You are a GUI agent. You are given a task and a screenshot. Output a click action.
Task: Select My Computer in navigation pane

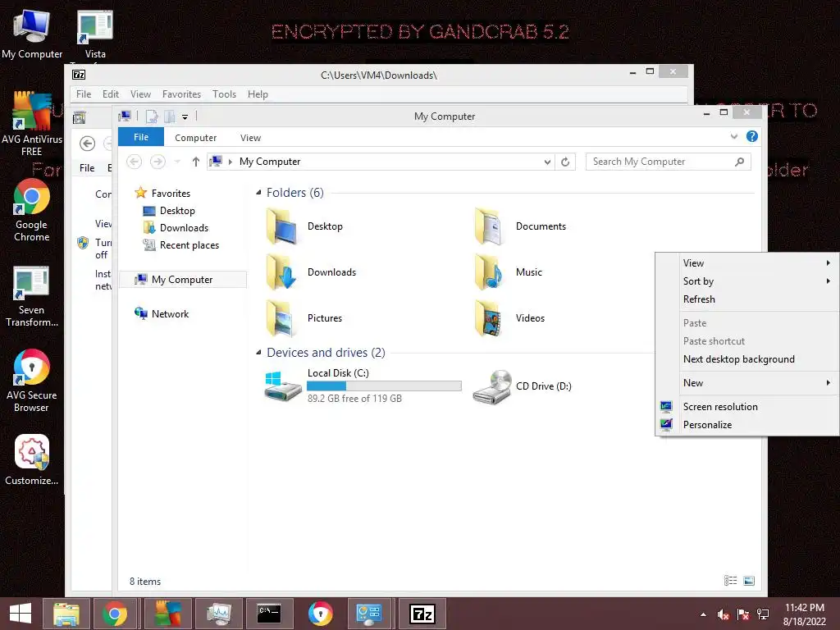click(x=182, y=280)
